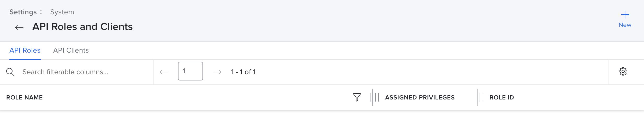The image size is (644, 113).
Task: Switch to the API Clients tab
Action: 71,50
